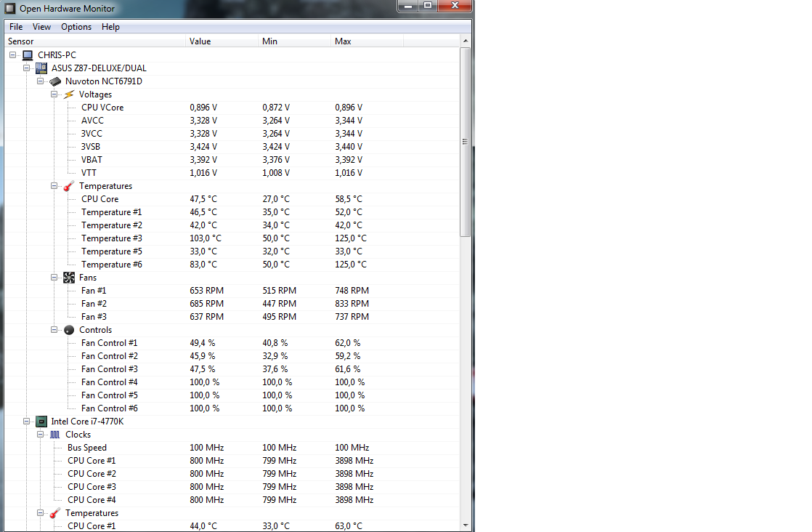Minimize the Open Hardware Monitor window

tap(408, 6)
